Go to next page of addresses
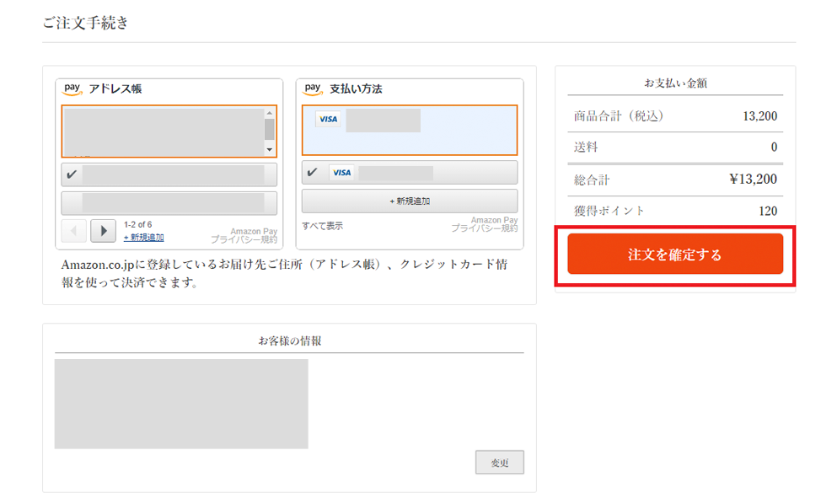Screen dimensions: 837x504 (103, 230)
